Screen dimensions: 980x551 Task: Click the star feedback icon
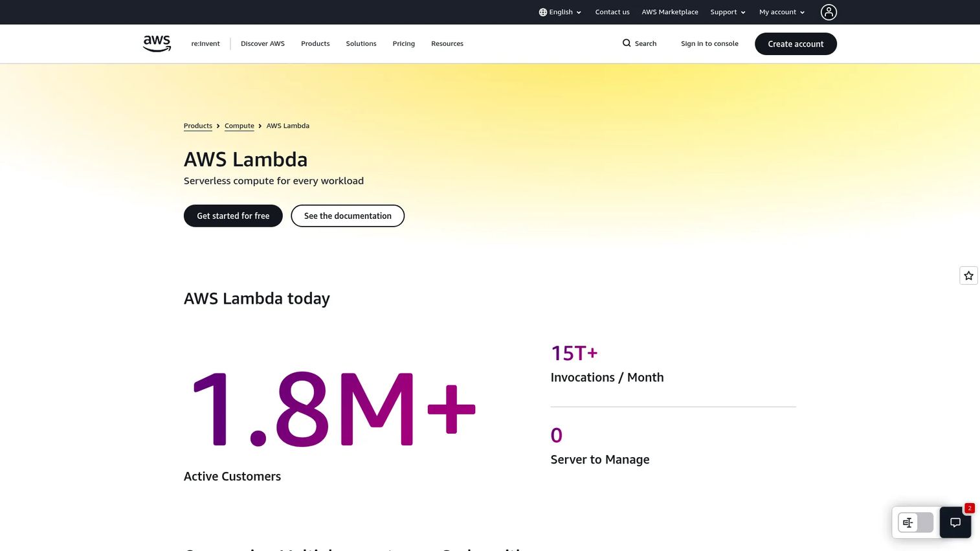(x=968, y=276)
